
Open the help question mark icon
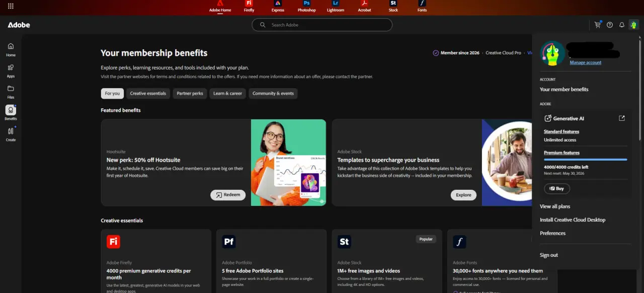pos(610,25)
